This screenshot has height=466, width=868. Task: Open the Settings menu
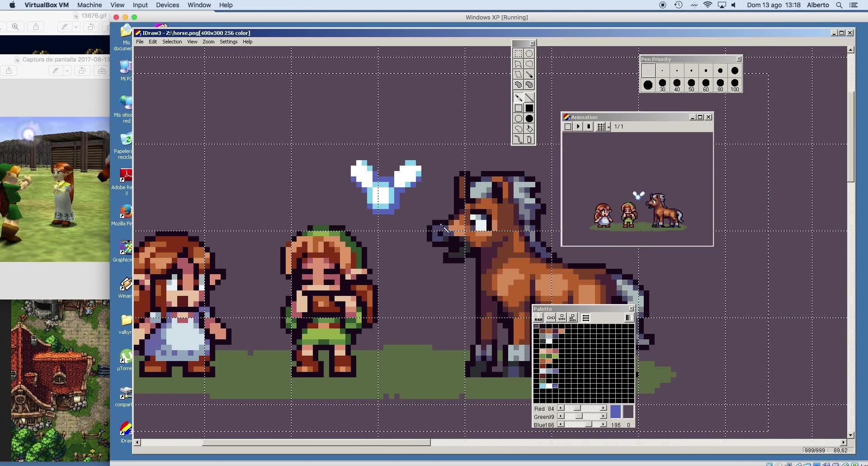228,42
